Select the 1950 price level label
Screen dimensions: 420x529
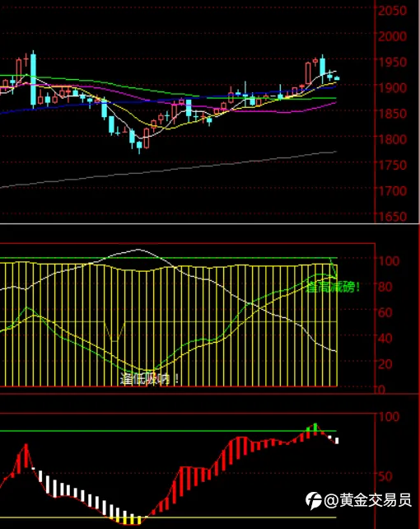pos(392,62)
